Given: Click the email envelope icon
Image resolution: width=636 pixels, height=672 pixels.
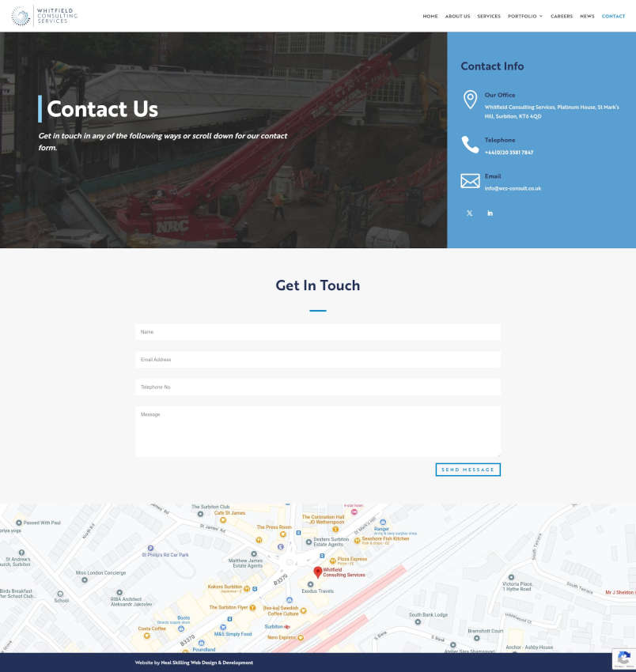Looking at the screenshot, I should (x=470, y=181).
